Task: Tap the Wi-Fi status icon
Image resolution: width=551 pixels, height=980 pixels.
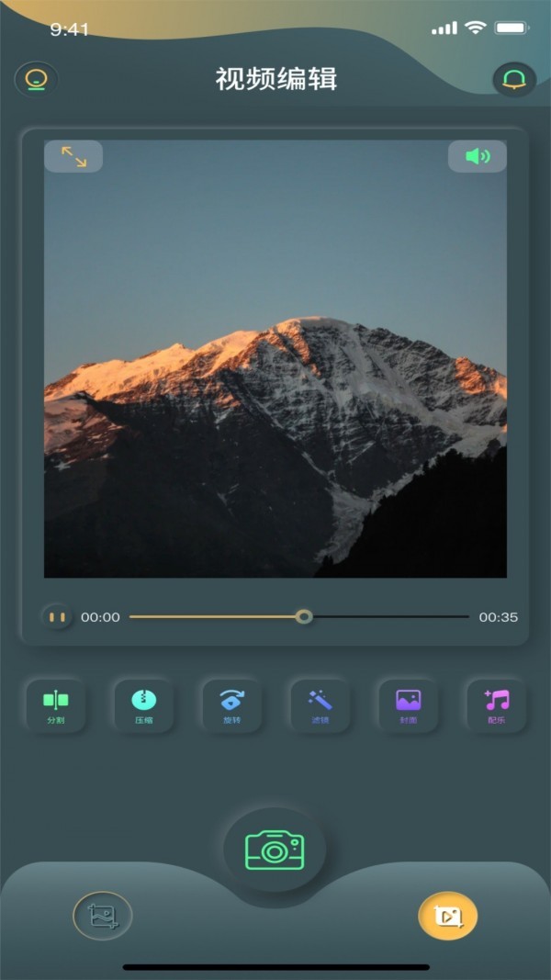Action: [475, 28]
